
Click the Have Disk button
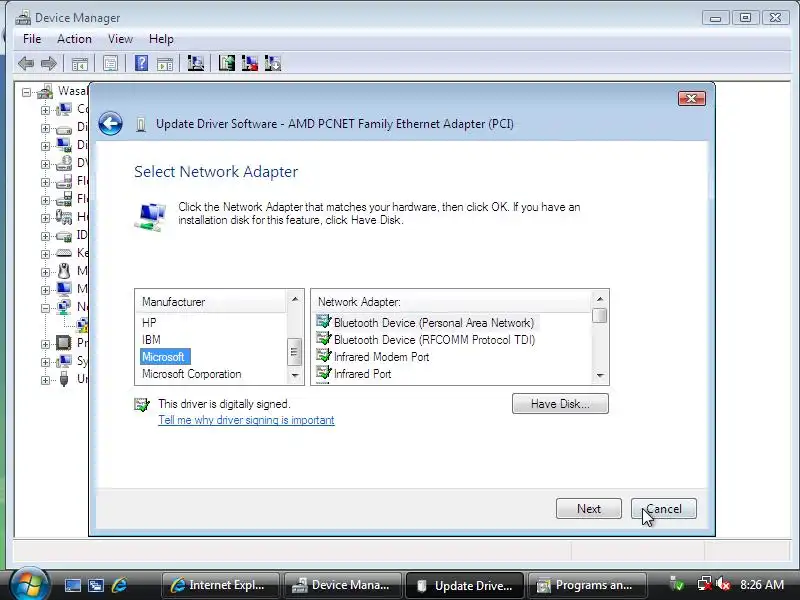coord(560,404)
